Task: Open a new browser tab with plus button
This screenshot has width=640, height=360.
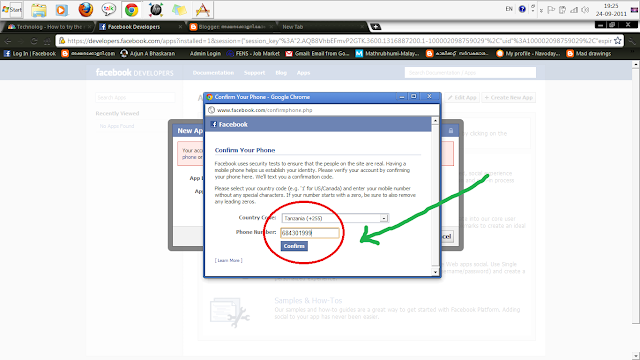Action: [376, 27]
